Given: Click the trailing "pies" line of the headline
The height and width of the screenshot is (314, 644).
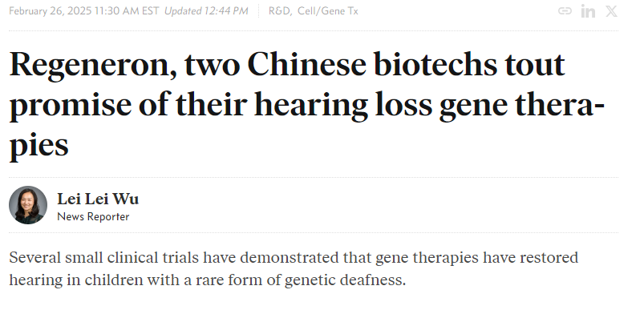Looking at the screenshot, I should coord(39,147).
